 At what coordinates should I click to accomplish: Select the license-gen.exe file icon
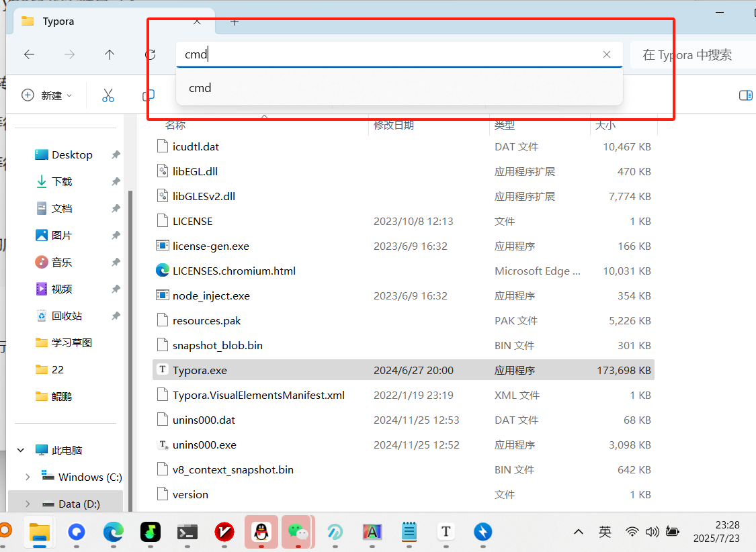point(163,246)
